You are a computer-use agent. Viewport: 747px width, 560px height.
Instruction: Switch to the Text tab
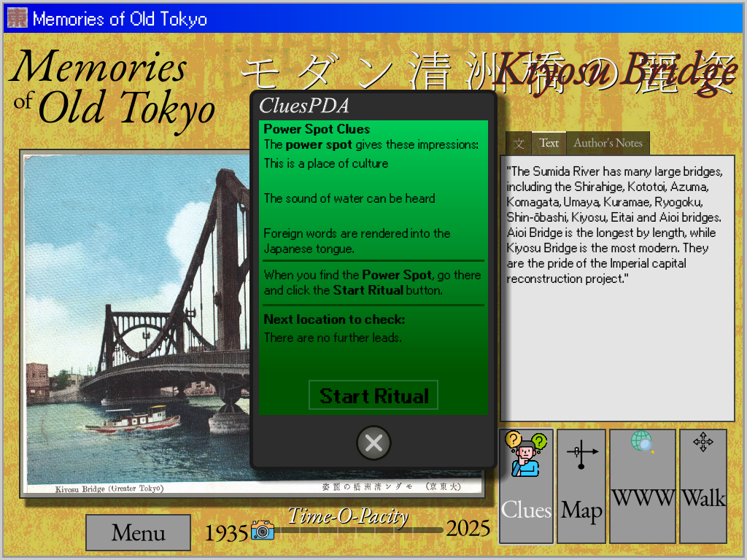tap(549, 143)
